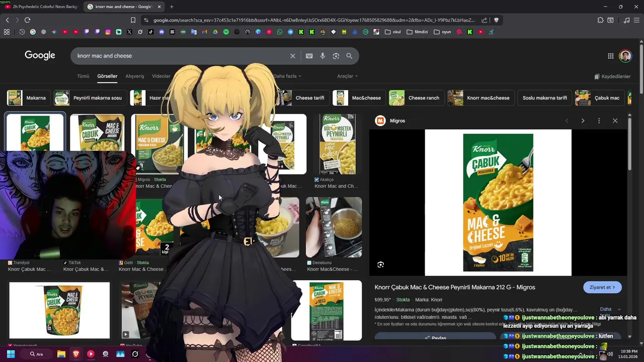Screen dimensions: 644x362
Task: Open the Migros source link in preview header
Action: pyautogui.click(x=390, y=121)
